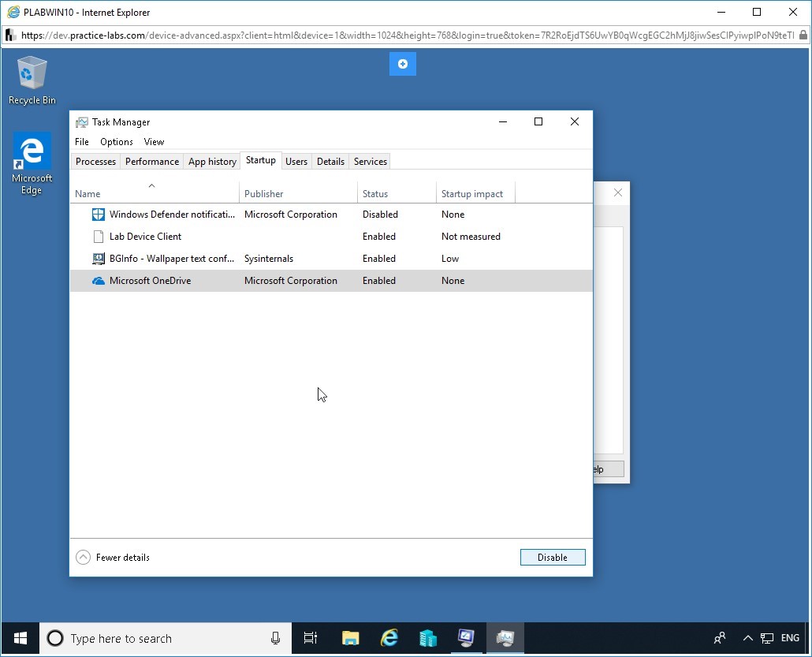
Task: Sort startup items by Publisher column
Action: (298, 192)
